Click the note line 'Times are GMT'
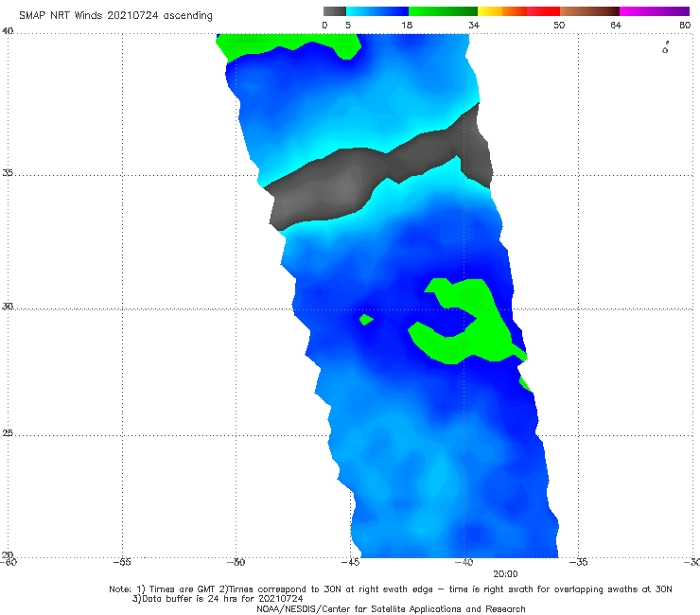 coord(183,589)
